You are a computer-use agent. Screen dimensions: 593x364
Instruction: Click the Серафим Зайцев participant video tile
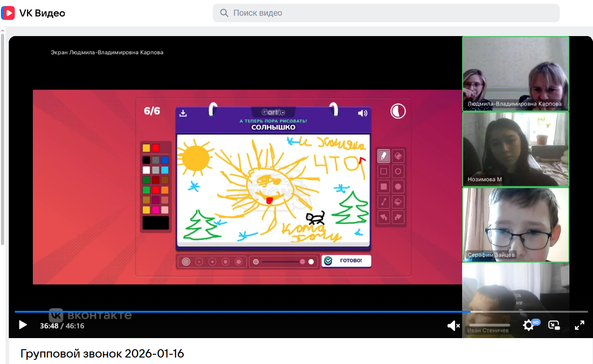tap(515, 224)
